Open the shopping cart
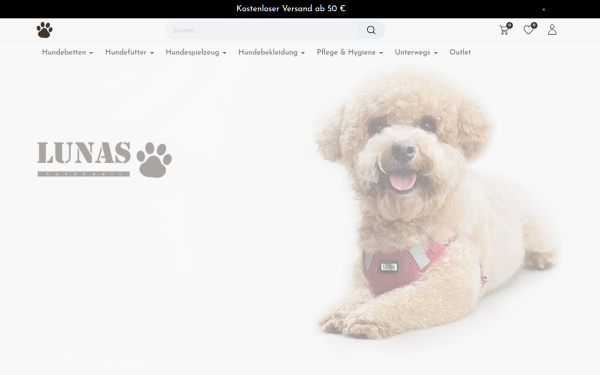 (x=504, y=30)
